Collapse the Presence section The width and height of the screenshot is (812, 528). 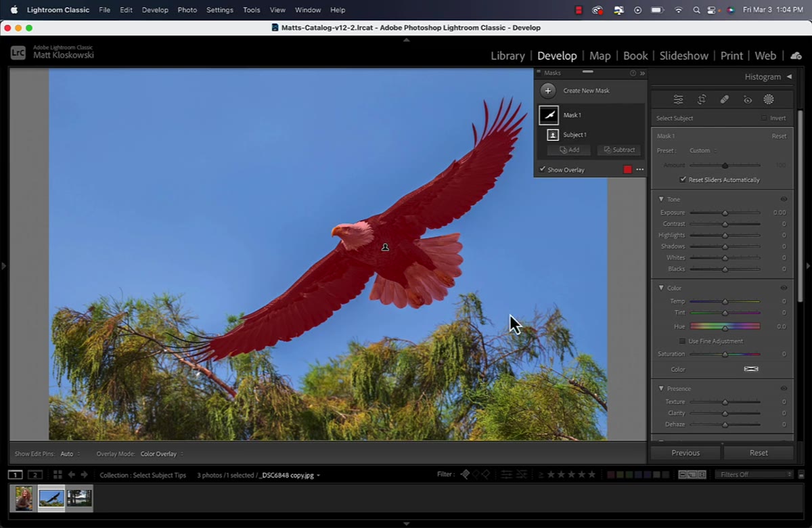(x=661, y=389)
